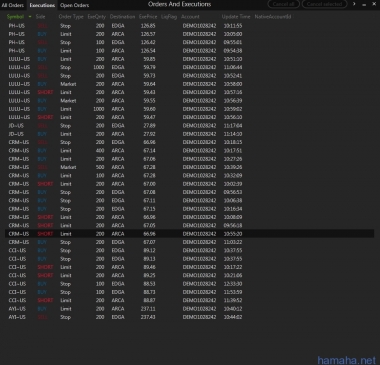Click the NativeAccountId column header

click(273, 17)
